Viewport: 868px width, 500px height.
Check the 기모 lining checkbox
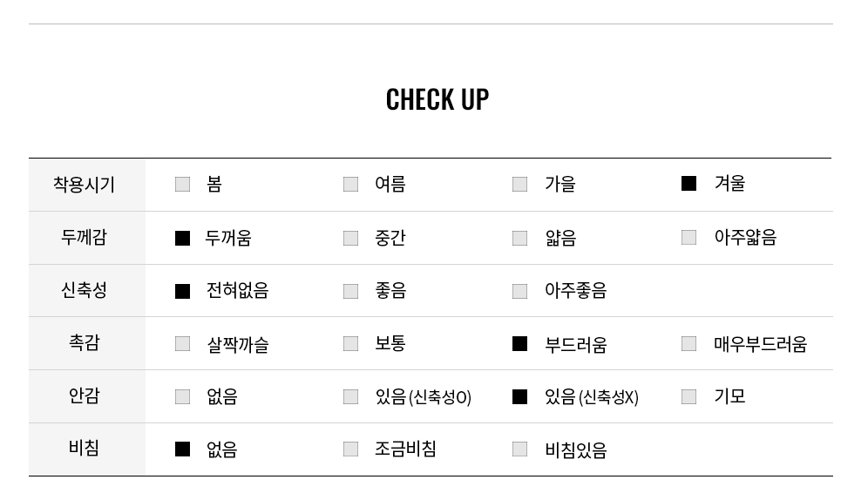pyautogui.click(x=688, y=396)
